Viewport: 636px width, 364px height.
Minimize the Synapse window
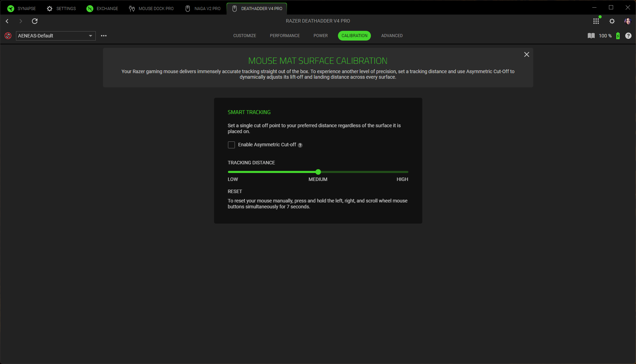[594, 7]
